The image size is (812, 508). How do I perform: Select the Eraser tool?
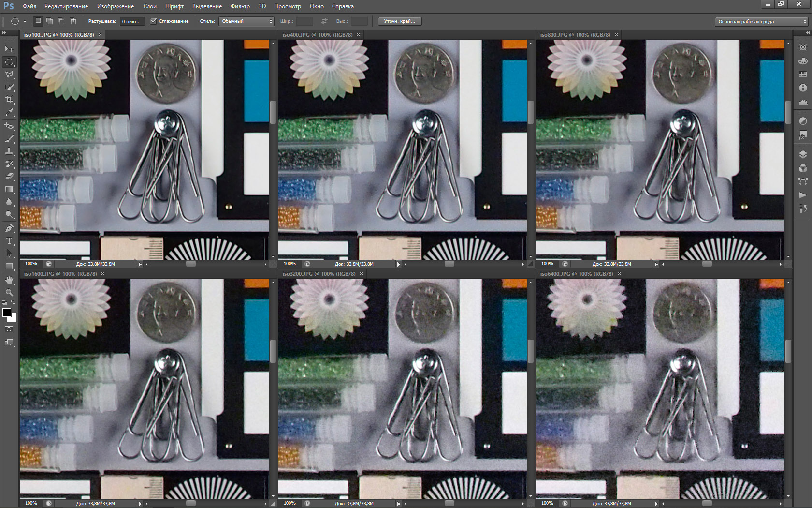[9, 177]
